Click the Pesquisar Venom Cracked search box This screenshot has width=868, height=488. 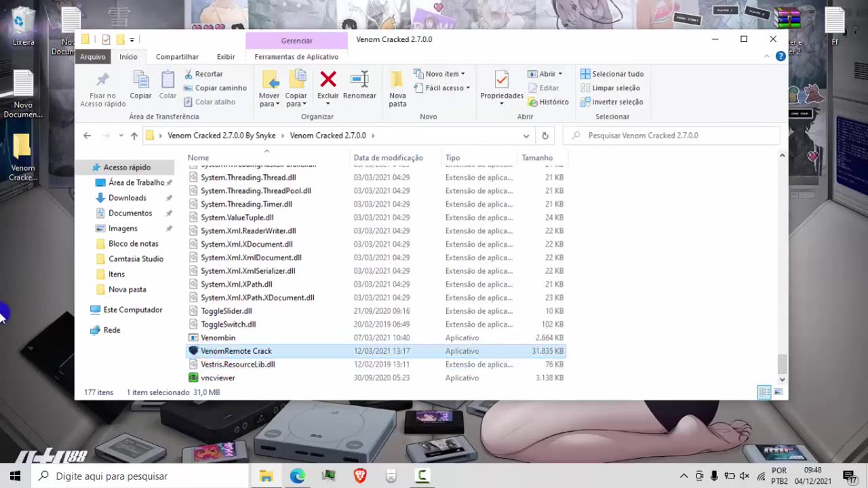click(x=671, y=136)
